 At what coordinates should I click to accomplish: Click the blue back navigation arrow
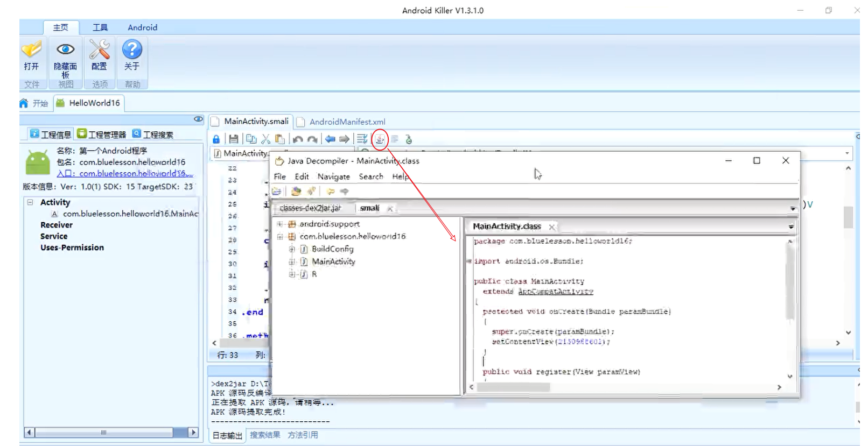coord(330,139)
